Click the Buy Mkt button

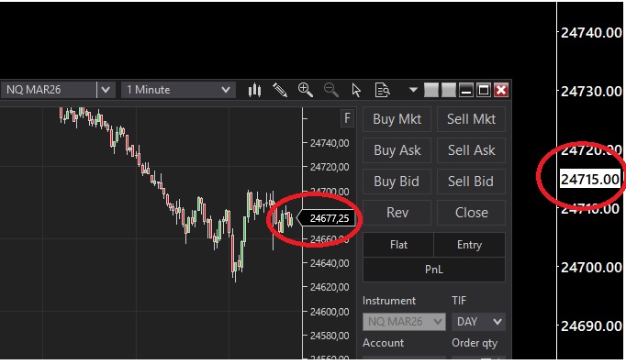pyautogui.click(x=397, y=119)
